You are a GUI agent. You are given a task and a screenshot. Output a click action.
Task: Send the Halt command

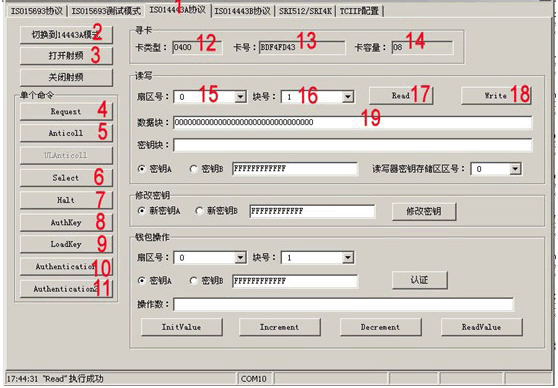[x=66, y=200]
